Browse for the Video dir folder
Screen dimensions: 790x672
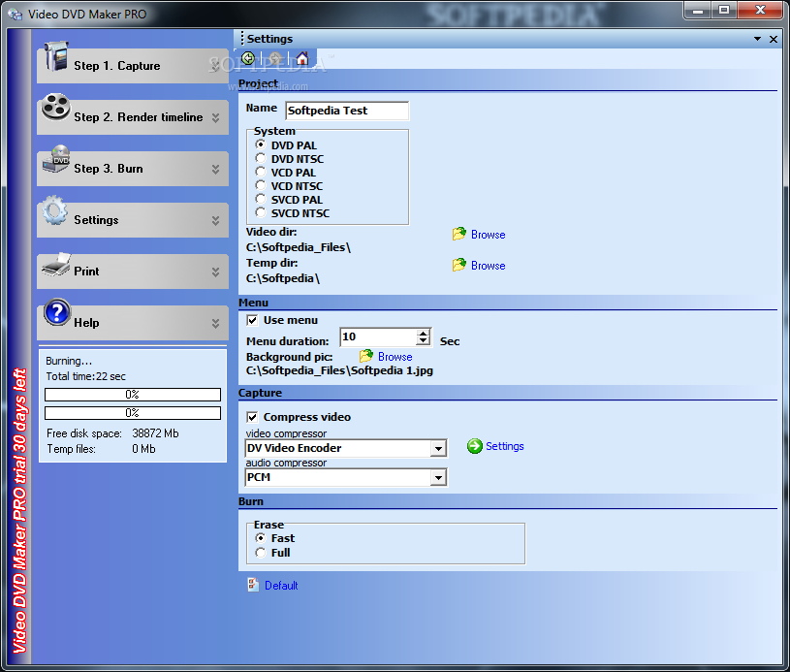click(x=489, y=235)
